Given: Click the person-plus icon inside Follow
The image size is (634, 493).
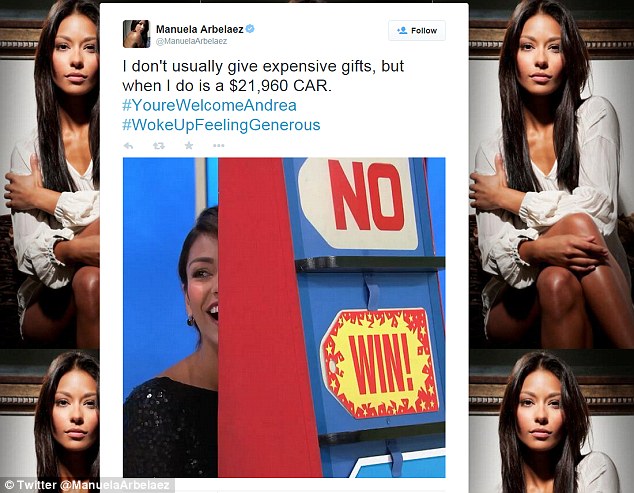Looking at the screenshot, I should pyautogui.click(x=402, y=30).
